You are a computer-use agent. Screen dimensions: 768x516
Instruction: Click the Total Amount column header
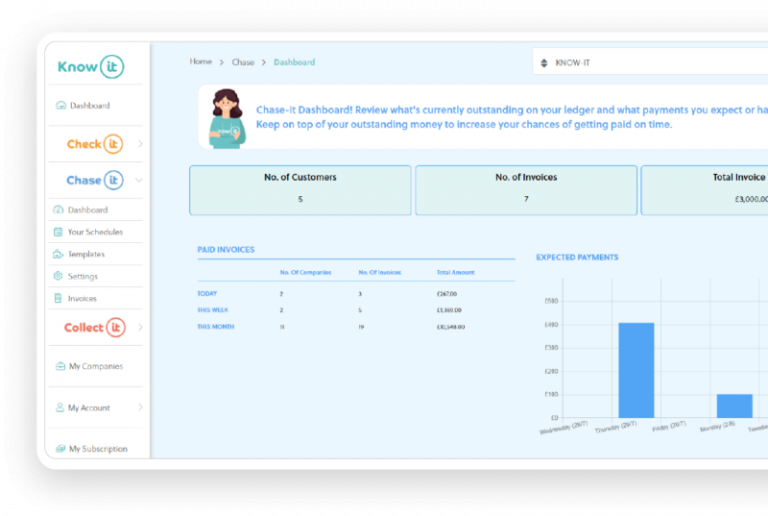[456, 272]
